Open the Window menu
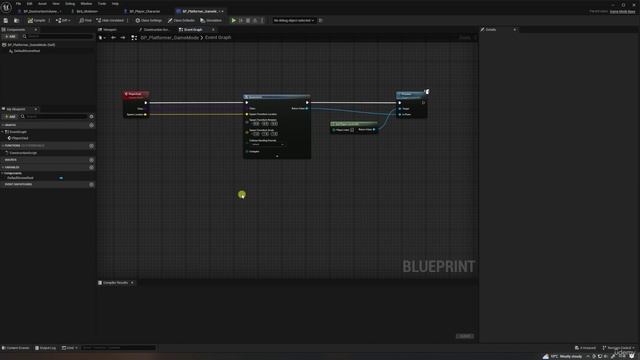The width and height of the screenshot is (640, 360). 86,4
